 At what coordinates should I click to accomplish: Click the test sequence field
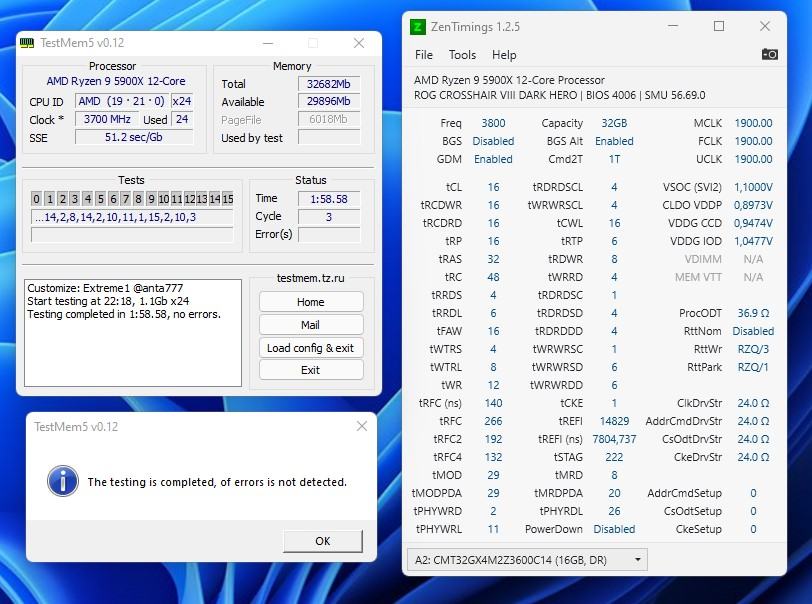pyautogui.click(x=132, y=217)
